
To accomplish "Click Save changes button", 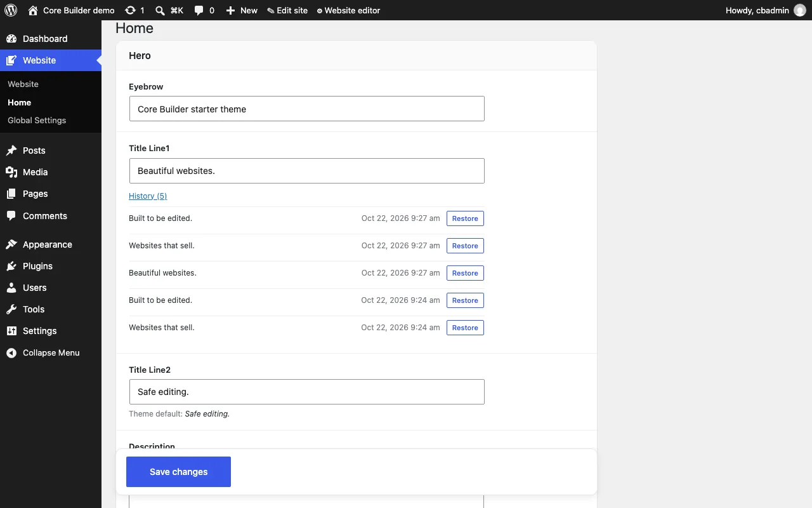I will coord(178,472).
